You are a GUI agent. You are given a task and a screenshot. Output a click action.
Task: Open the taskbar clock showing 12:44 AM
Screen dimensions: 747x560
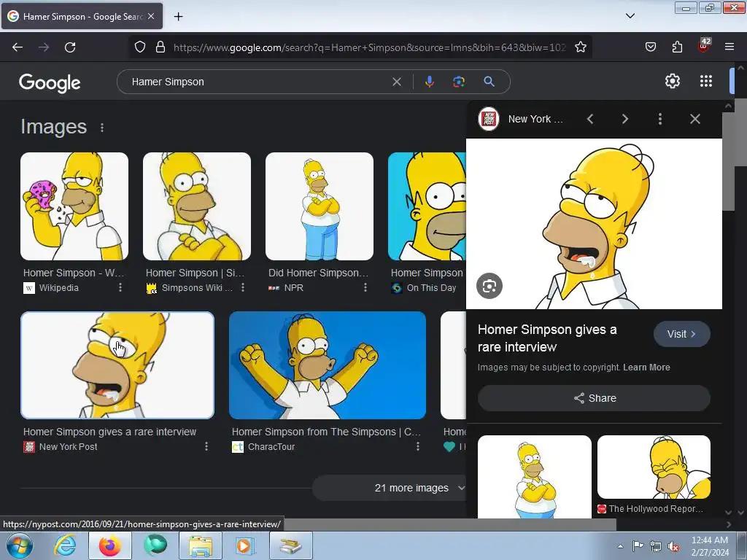[x=710, y=546]
